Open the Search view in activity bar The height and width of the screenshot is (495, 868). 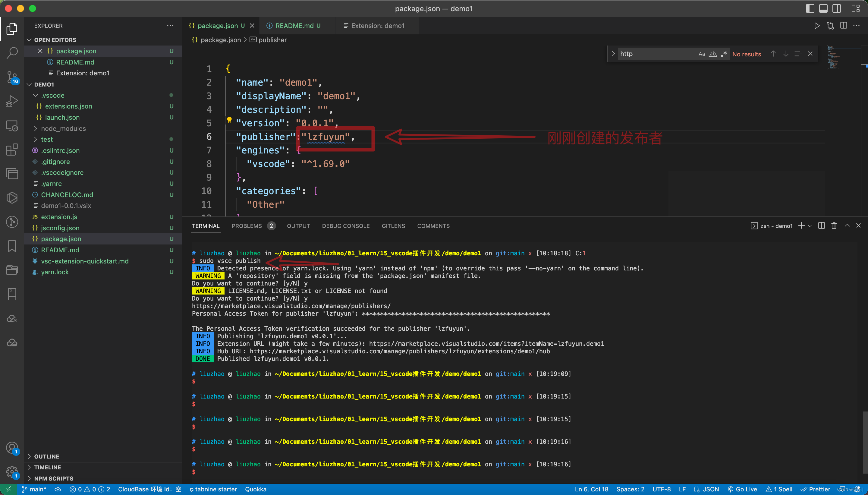[12, 53]
